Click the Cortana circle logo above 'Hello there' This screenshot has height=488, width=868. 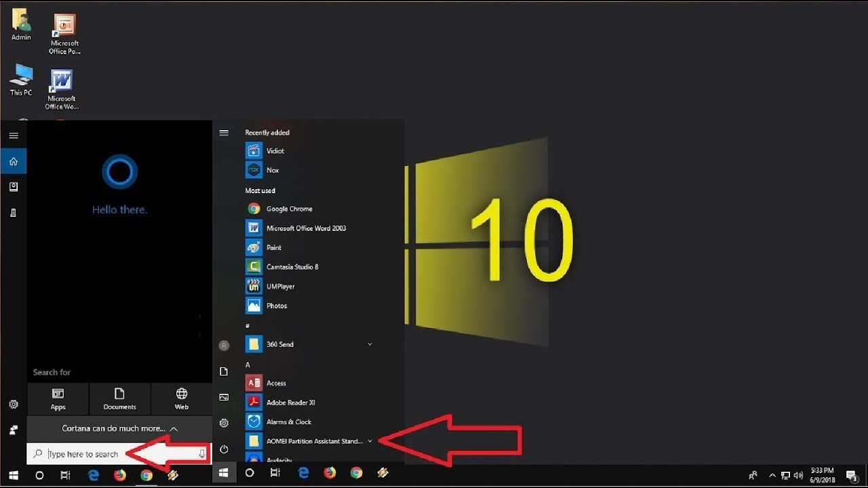(x=119, y=171)
